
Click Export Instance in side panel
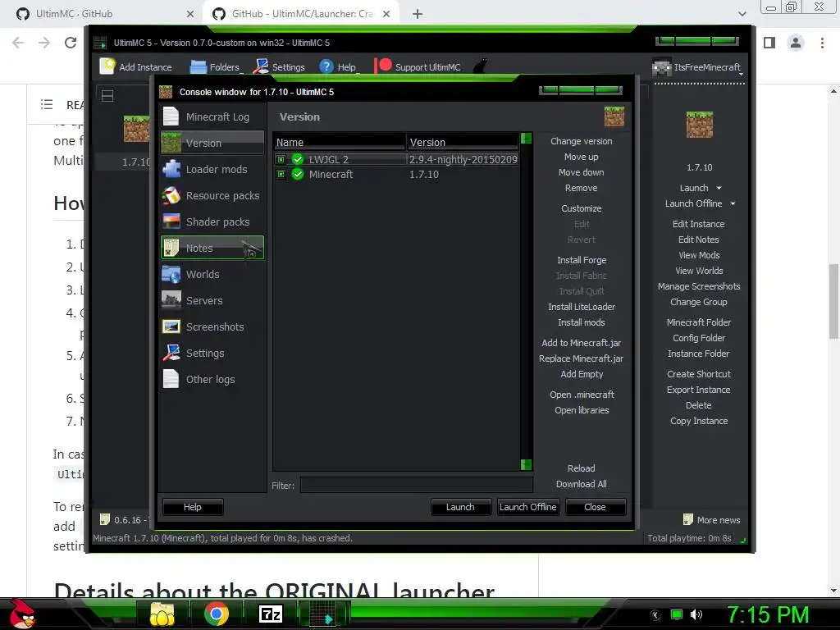pos(698,390)
